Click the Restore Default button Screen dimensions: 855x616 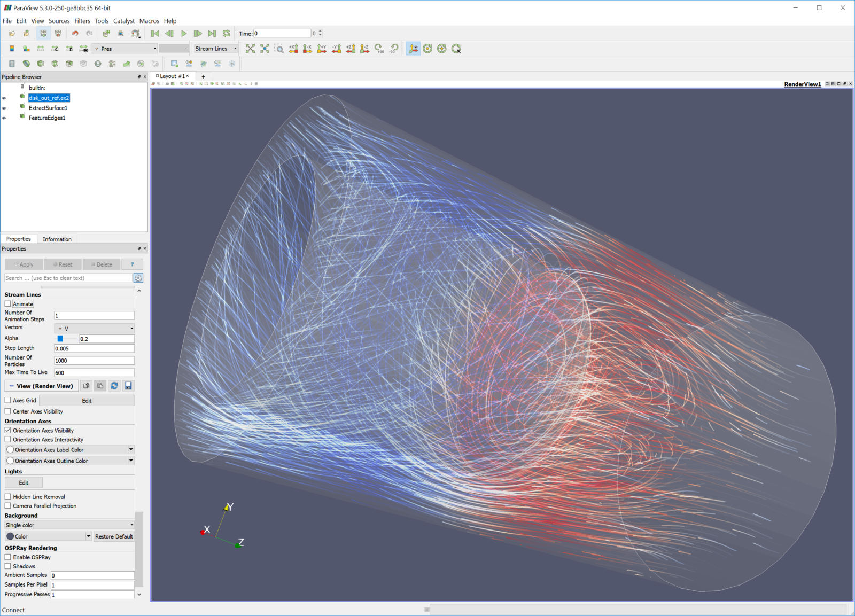tap(114, 536)
